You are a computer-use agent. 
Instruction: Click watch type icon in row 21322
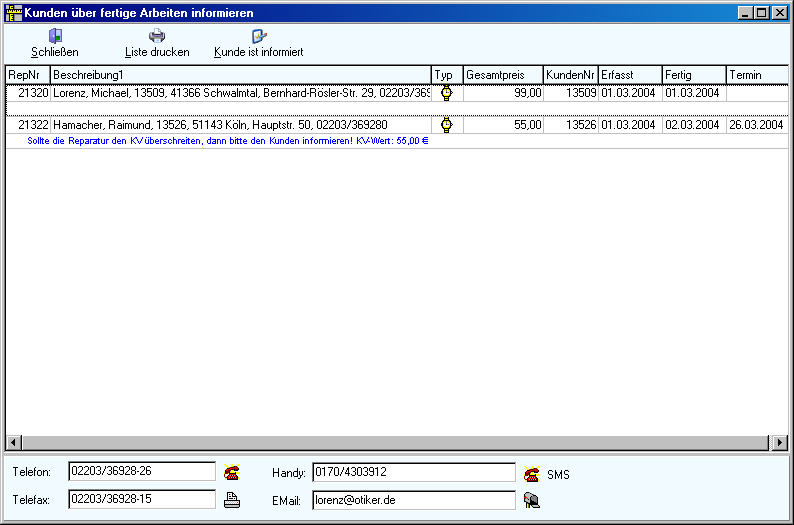pos(447,125)
